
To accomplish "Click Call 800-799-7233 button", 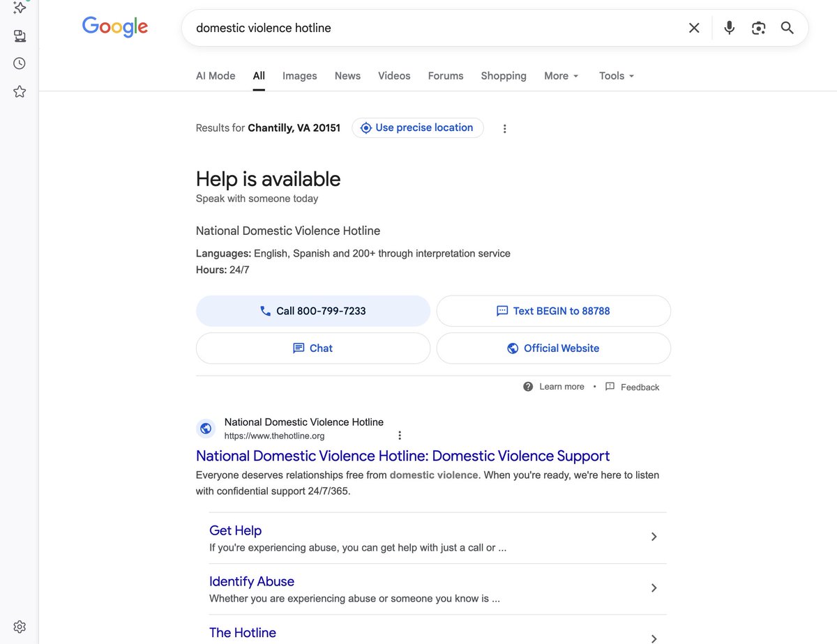I will click(x=313, y=311).
